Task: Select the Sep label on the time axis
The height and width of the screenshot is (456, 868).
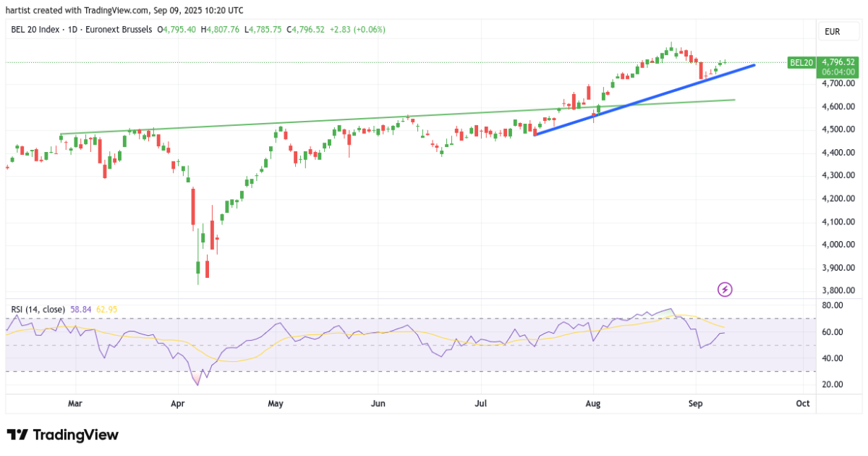Action: 695,404
